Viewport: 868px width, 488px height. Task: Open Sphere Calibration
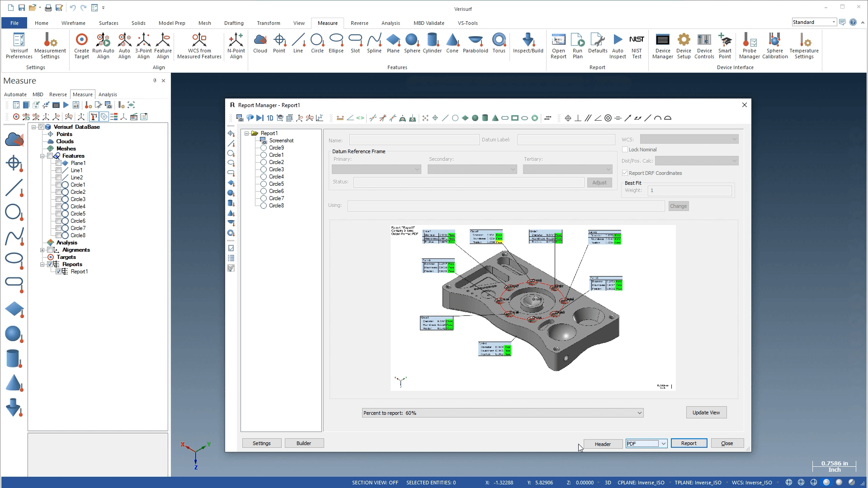pos(775,46)
